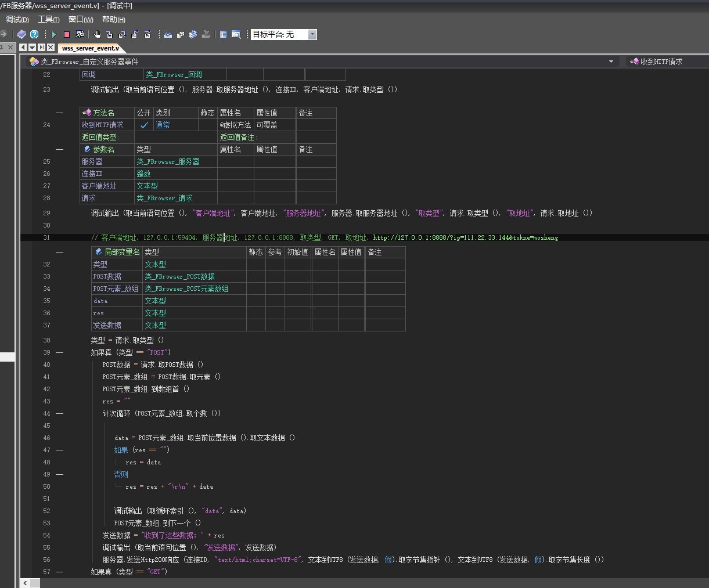Click the 返回值类型: cell
Screen dimensions: 709x588
click(107, 137)
